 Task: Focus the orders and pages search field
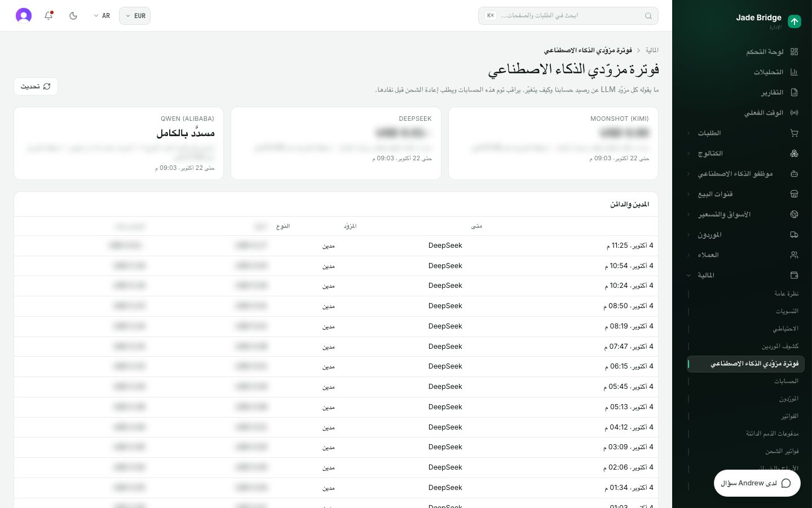[568, 16]
